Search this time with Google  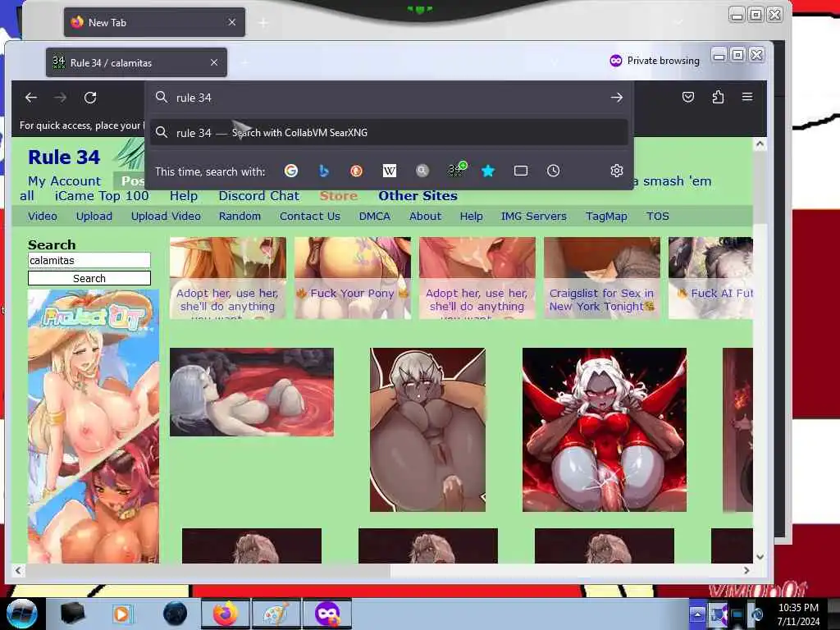[x=291, y=171]
